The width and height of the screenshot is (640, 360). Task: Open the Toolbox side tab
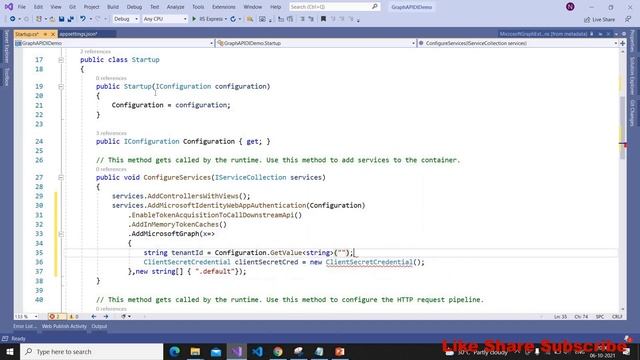pyautogui.click(x=6, y=77)
